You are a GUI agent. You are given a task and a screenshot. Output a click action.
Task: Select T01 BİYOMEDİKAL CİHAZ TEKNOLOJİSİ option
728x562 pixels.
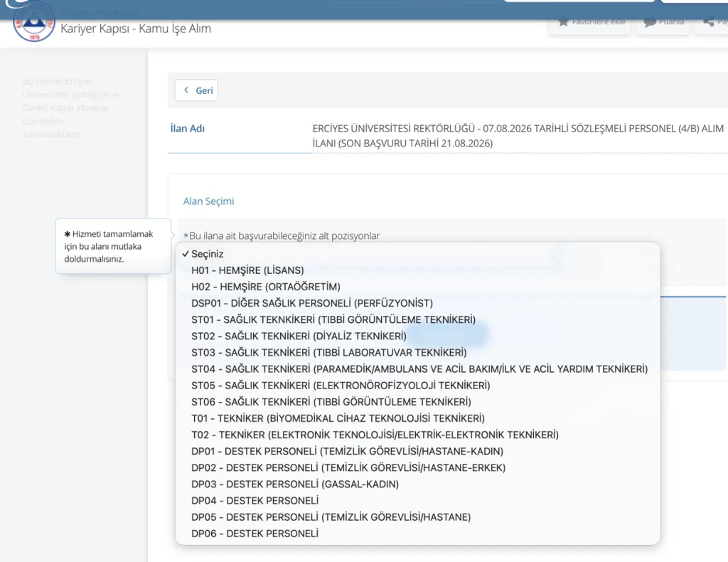tap(417, 418)
